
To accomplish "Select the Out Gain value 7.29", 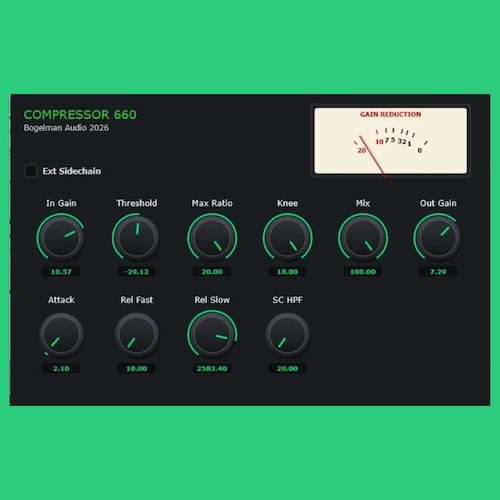I will pyautogui.click(x=438, y=272).
